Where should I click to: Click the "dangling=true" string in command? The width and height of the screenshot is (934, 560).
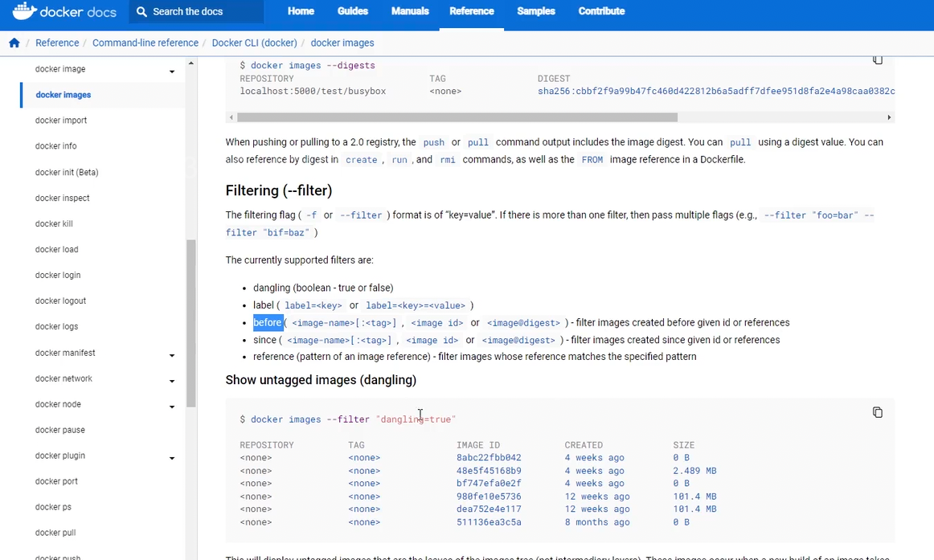tap(416, 419)
